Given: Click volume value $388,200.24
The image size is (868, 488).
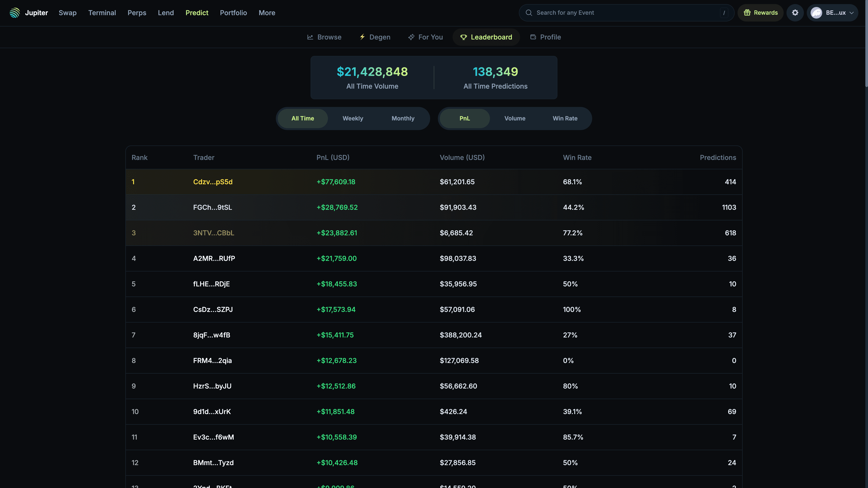Looking at the screenshot, I should [x=461, y=335].
